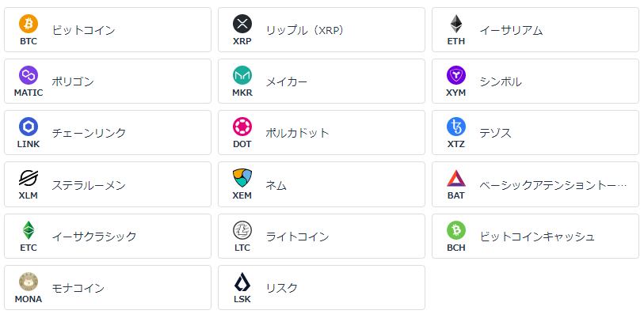This screenshot has height=318, width=644.
Task: Click the pink Polkadot DOT icon
Action: [x=242, y=127]
